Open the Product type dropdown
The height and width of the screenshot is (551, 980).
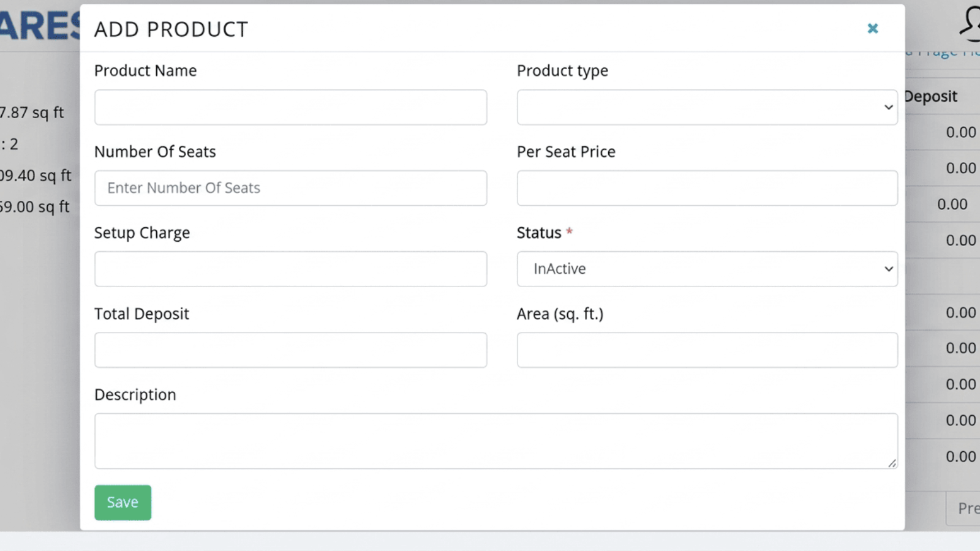[x=707, y=107]
